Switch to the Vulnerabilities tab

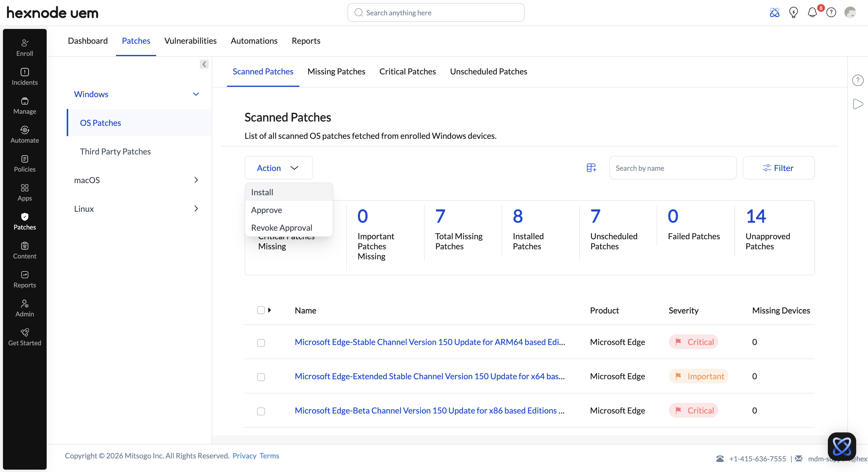190,41
